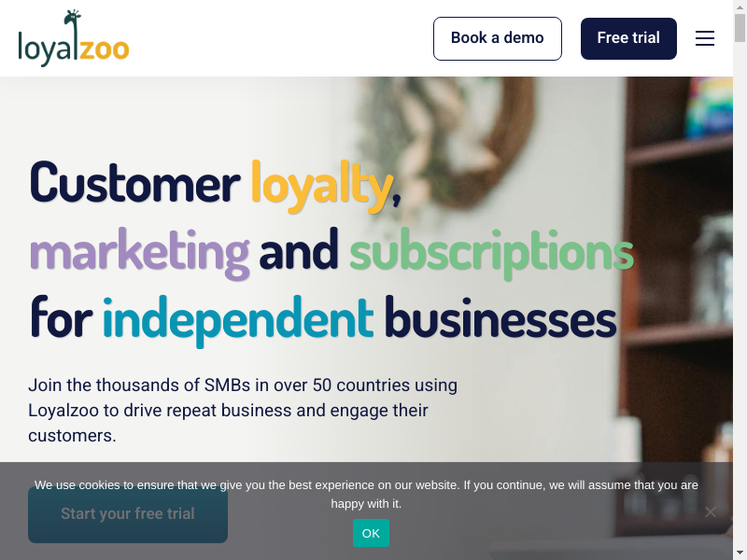Click the Loyalzoo giraffe logo

[x=73, y=39]
